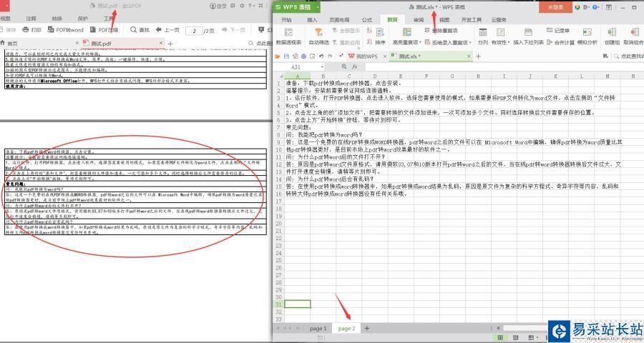Screen dimensions: 644x343
Task: Close the 测试.xls document tab
Action: point(469,56)
